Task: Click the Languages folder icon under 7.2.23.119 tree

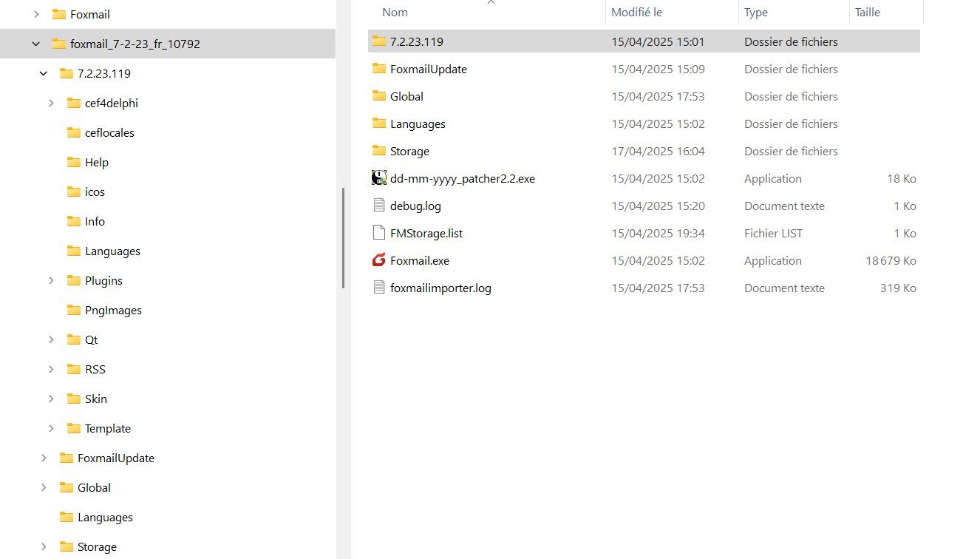Action: 74,251
